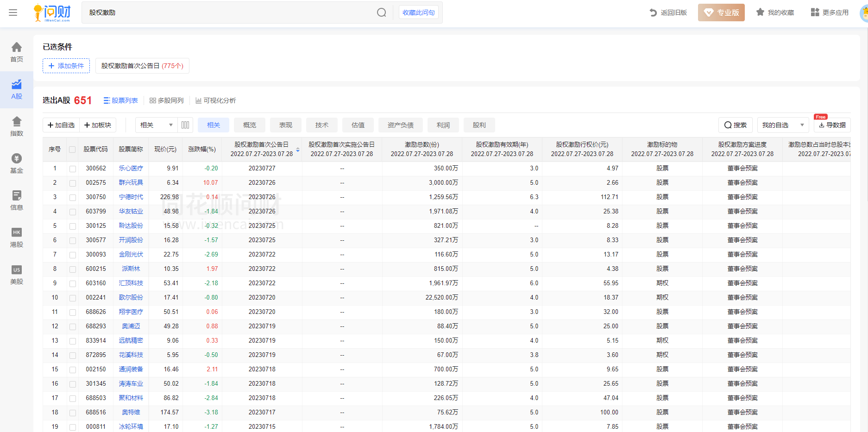Screen dimensions: 868x432
Task: Click the 导数据 export button
Action: (832, 125)
